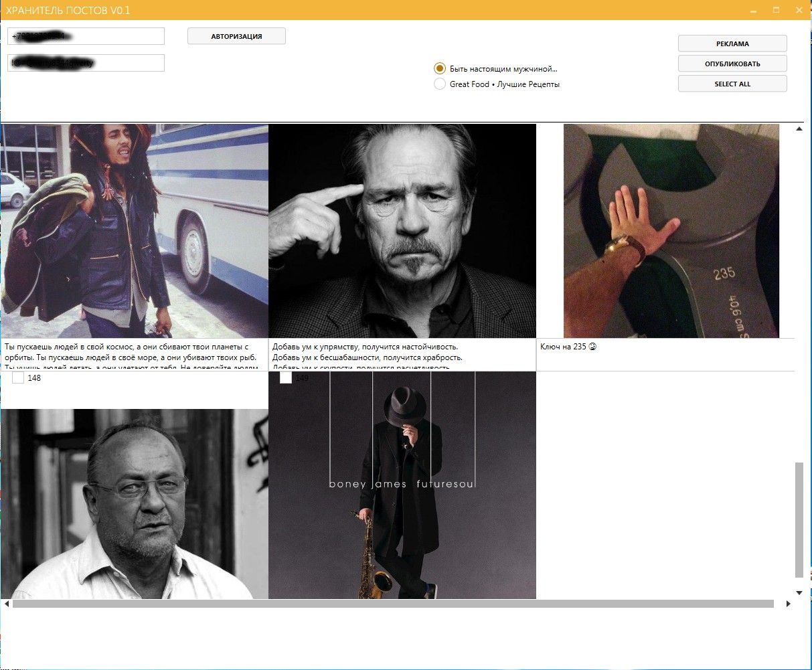Focus the password input field

pos(86,63)
